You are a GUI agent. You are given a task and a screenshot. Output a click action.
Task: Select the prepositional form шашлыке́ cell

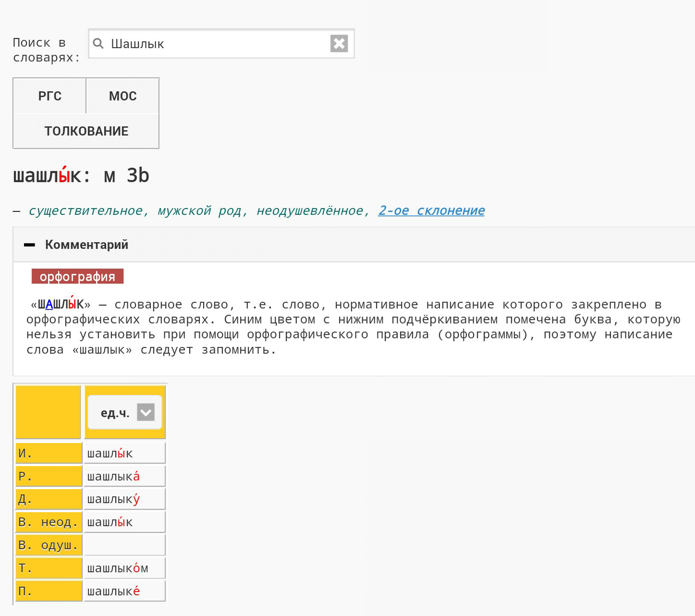[x=124, y=591]
